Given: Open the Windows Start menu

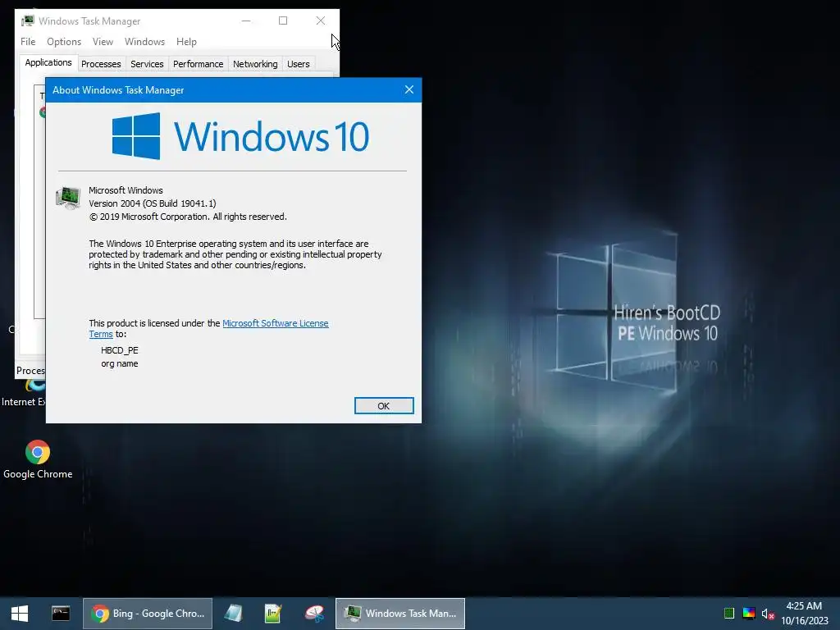Looking at the screenshot, I should click(x=20, y=614).
